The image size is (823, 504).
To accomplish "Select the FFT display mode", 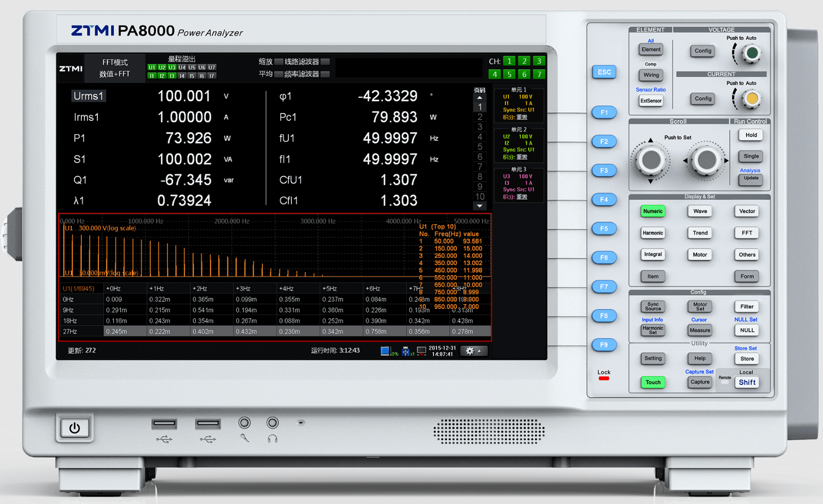I will 747,233.
